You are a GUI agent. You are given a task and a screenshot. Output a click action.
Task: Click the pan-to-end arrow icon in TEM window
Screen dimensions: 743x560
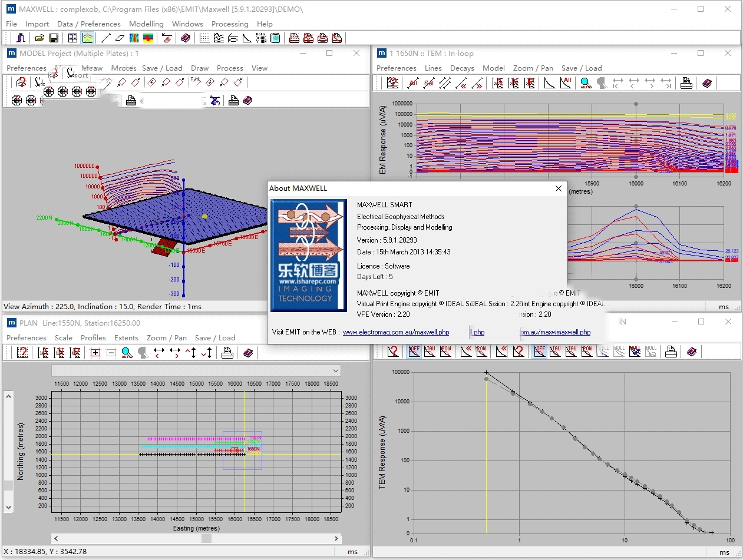pyautogui.click(x=666, y=83)
